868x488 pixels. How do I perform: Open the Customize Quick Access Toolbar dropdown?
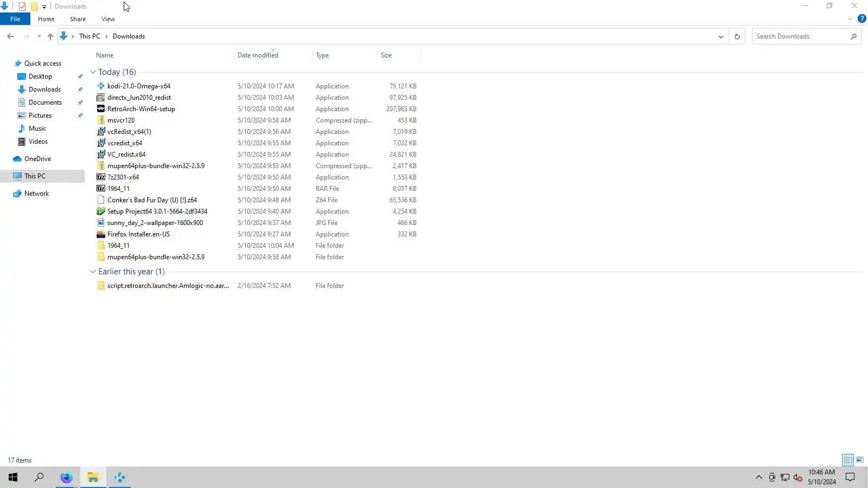pyautogui.click(x=44, y=7)
